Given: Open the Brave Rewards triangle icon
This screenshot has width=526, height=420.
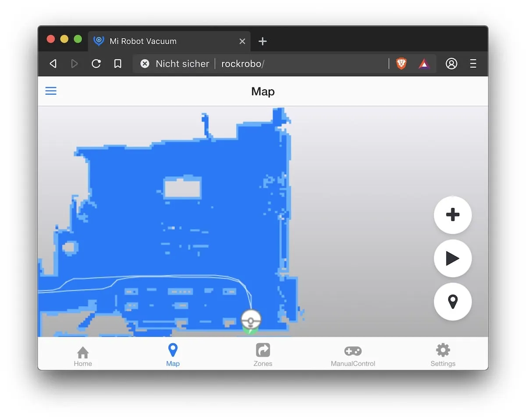Looking at the screenshot, I should [x=424, y=64].
